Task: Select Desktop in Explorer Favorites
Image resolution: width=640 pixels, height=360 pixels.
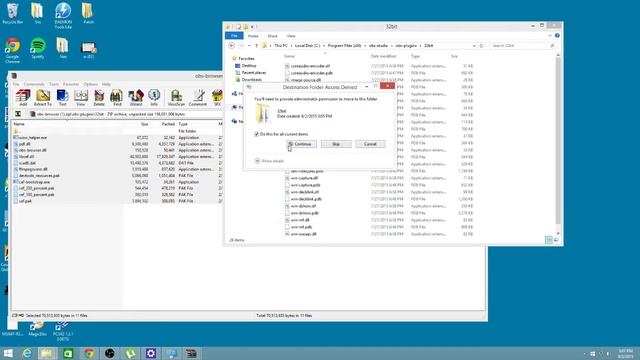Action: coord(249,66)
